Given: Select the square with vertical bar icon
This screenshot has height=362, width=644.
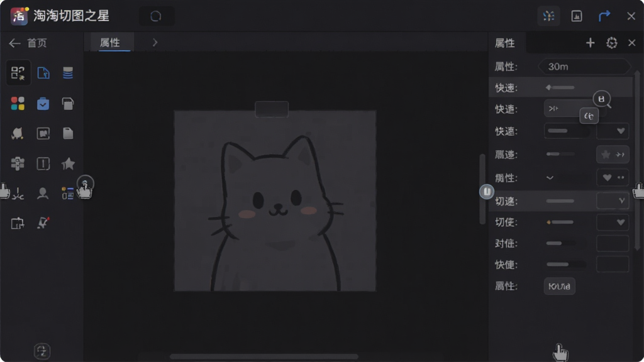Looking at the screenshot, I should click(43, 164).
